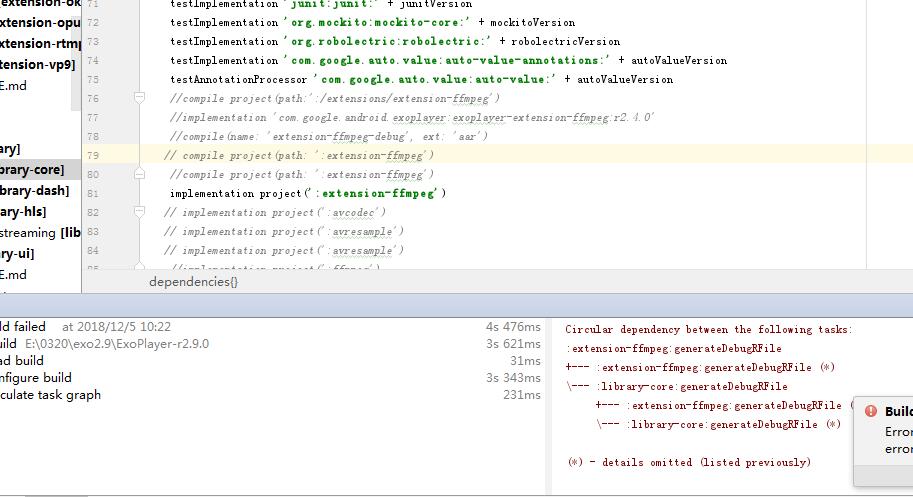Image resolution: width=913 pixels, height=497 pixels.
Task: Collapse the code fold marker at line 76
Action: [x=139, y=98]
